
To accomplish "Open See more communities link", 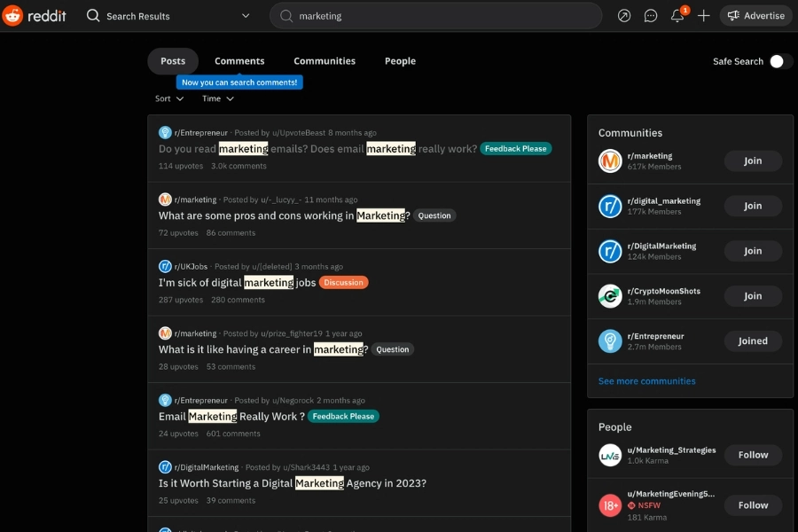I will (x=646, y=381).
